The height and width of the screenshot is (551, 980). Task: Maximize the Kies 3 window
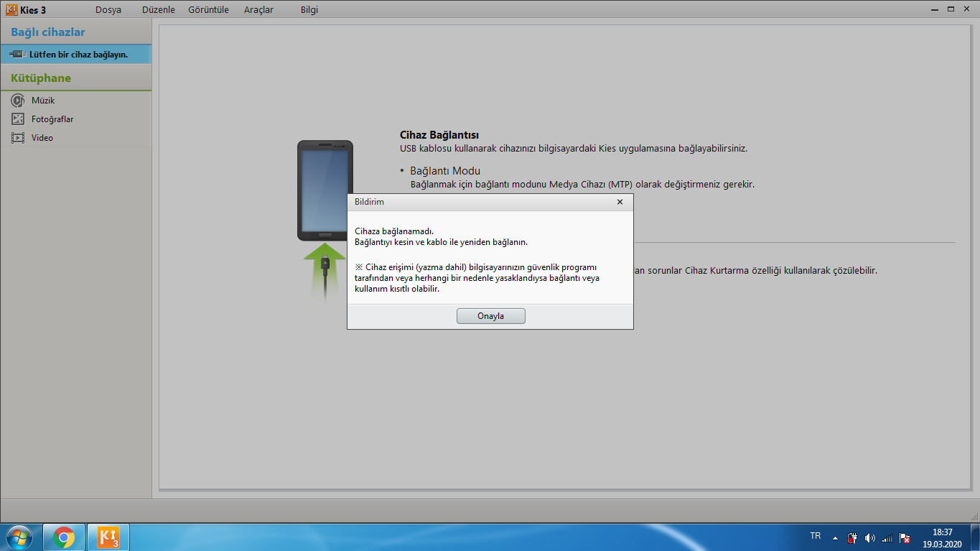click(x=951, y=9)
